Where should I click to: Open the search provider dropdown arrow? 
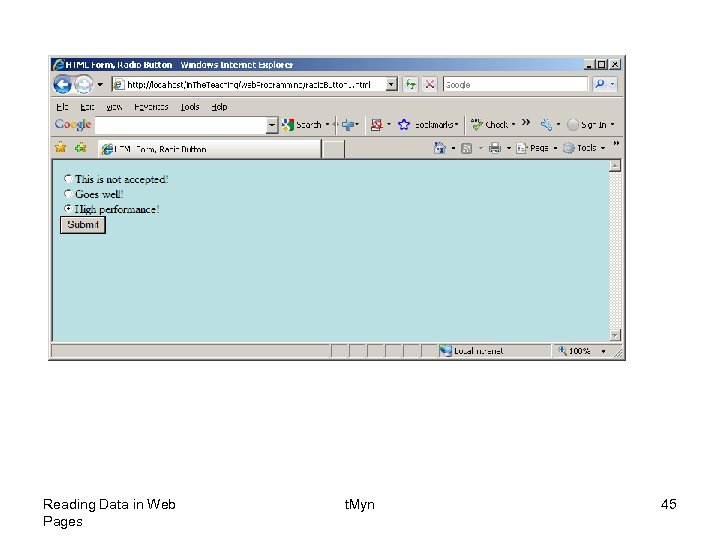click(613, 84)
